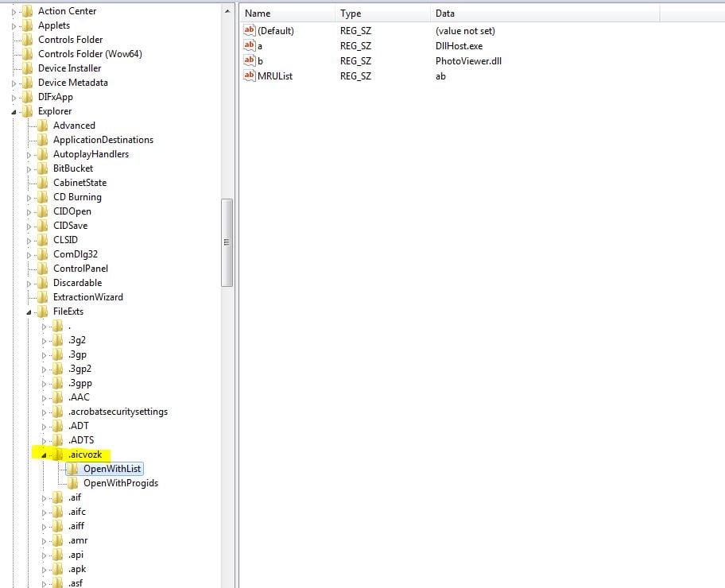The width and height of the screenshot is (725, 588).
Task: Select the .aiff key
Action: pyautogui.click(x=76, y=526)
